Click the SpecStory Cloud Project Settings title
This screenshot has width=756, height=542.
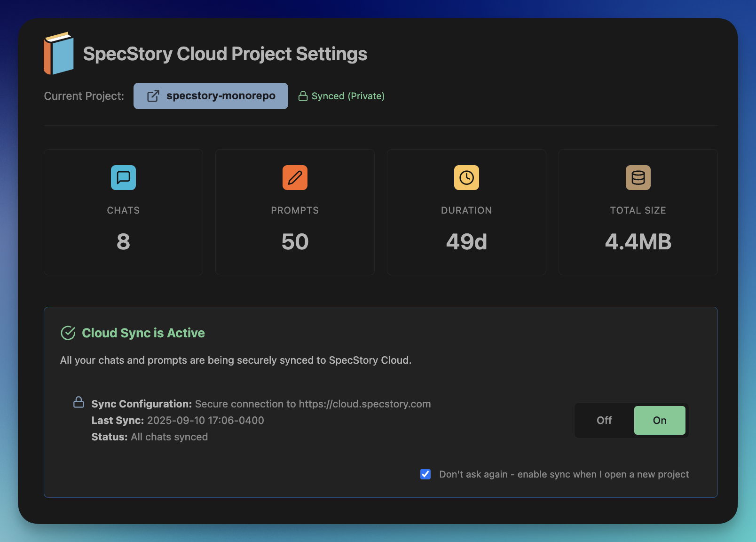(x=225, y=54)
